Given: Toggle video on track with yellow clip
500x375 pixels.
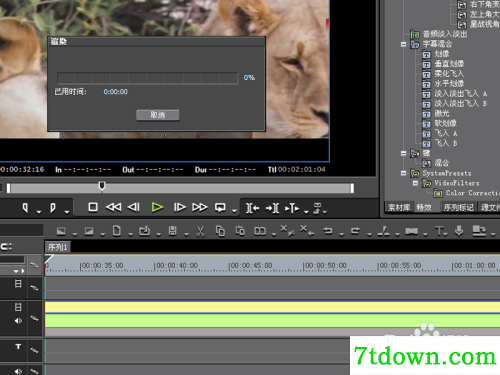Looking at the screenshot, I should 18,307.
